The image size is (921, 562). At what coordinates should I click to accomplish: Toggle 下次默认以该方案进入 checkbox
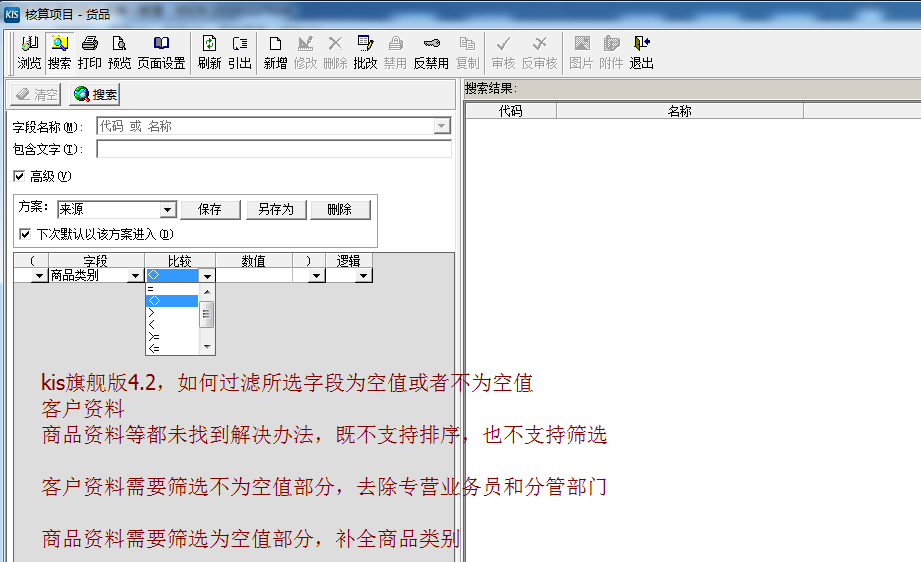25,234
